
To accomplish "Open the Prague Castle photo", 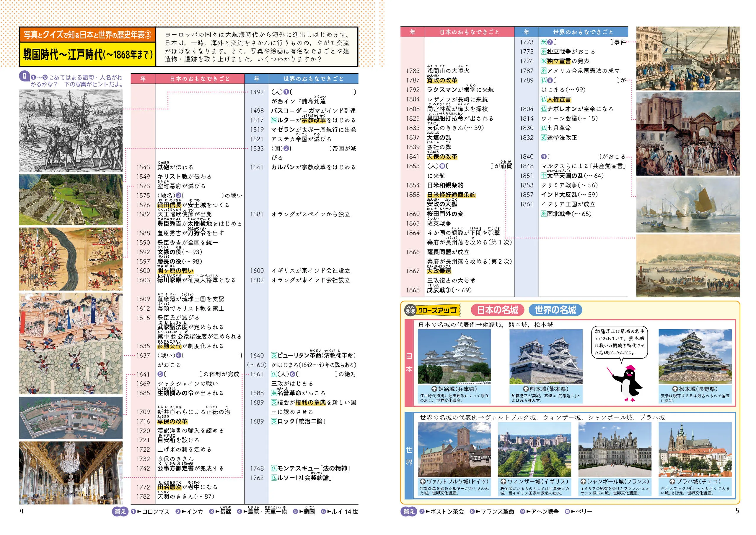I will [695, 449].
